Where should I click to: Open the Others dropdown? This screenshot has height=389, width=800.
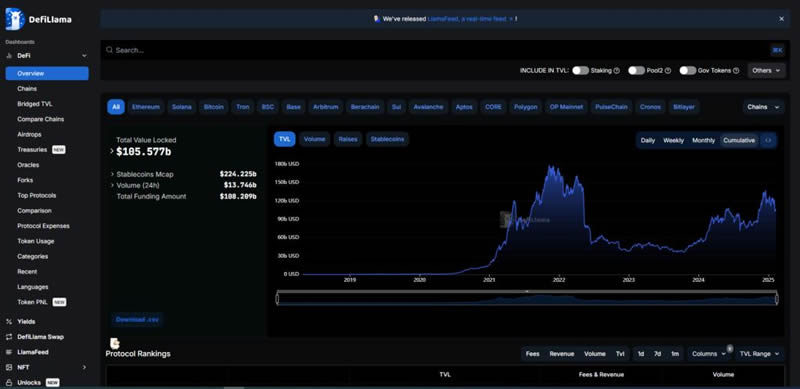pyautogui.click(x=766, y=70)
